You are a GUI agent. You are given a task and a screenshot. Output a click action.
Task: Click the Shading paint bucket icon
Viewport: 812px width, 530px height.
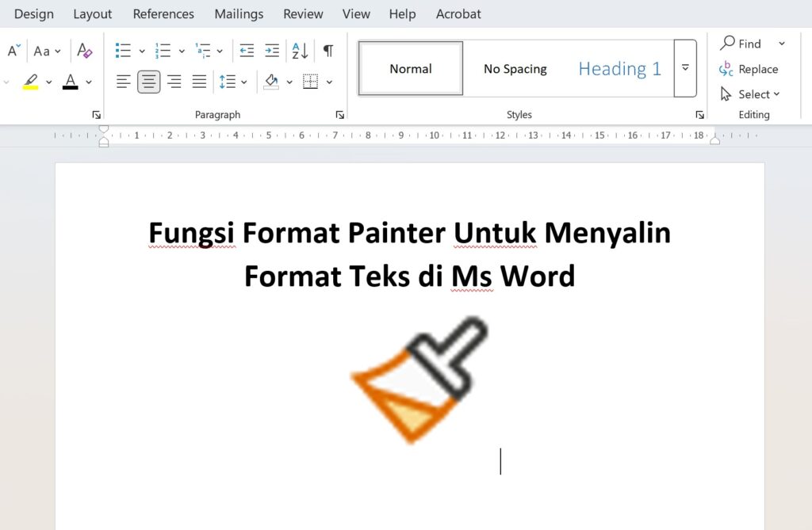[x=271, y=82]
